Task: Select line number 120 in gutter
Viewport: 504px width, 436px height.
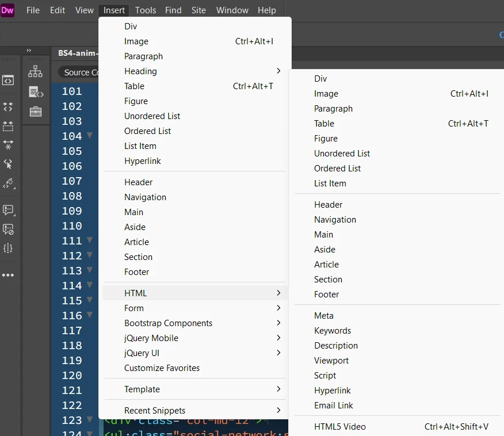Action: pyautogui.click(x=72, y=375)
